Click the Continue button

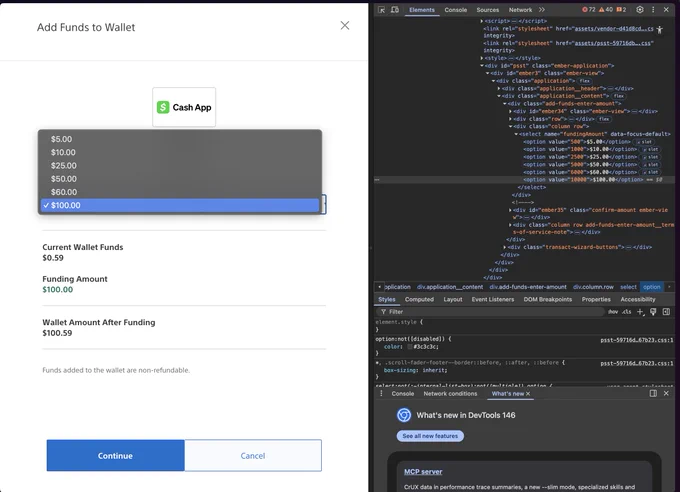[115, 456]
